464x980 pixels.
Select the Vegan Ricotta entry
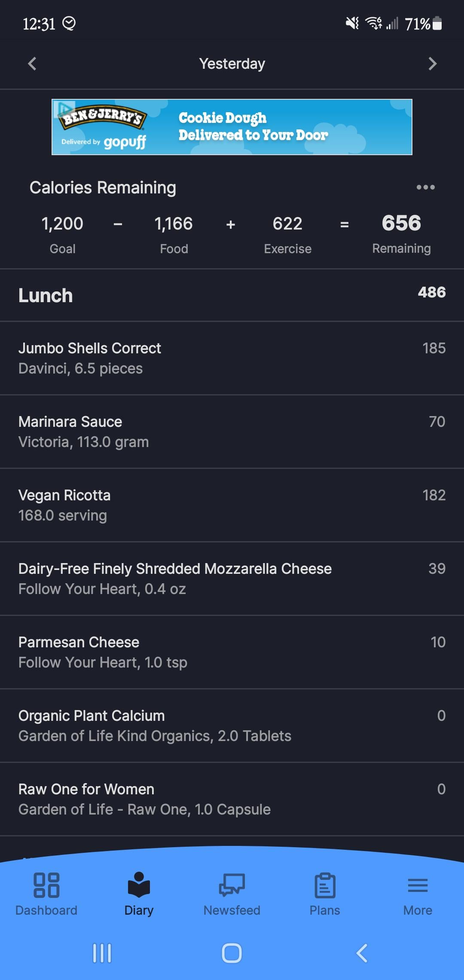(x=232, y=505)
